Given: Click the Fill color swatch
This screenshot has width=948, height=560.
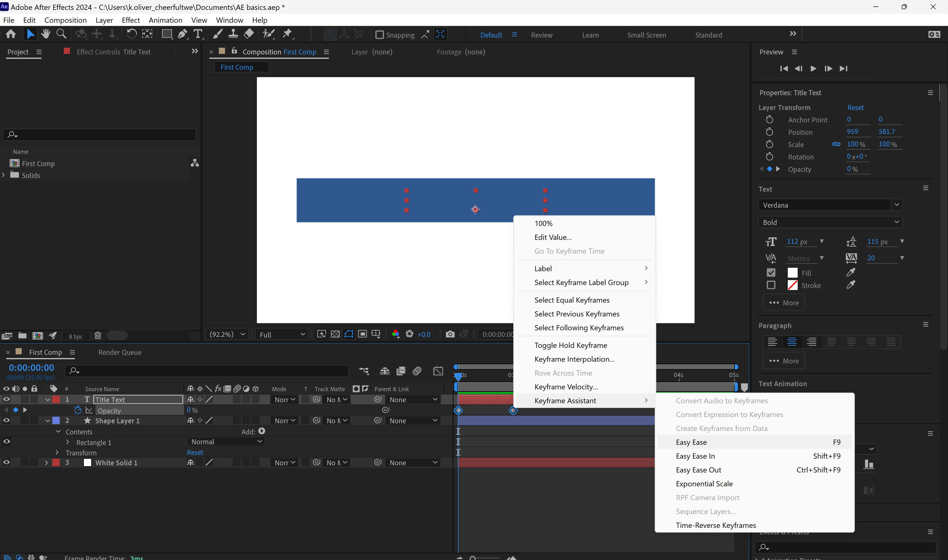Looking at the screenshot, I should [792, 272].
